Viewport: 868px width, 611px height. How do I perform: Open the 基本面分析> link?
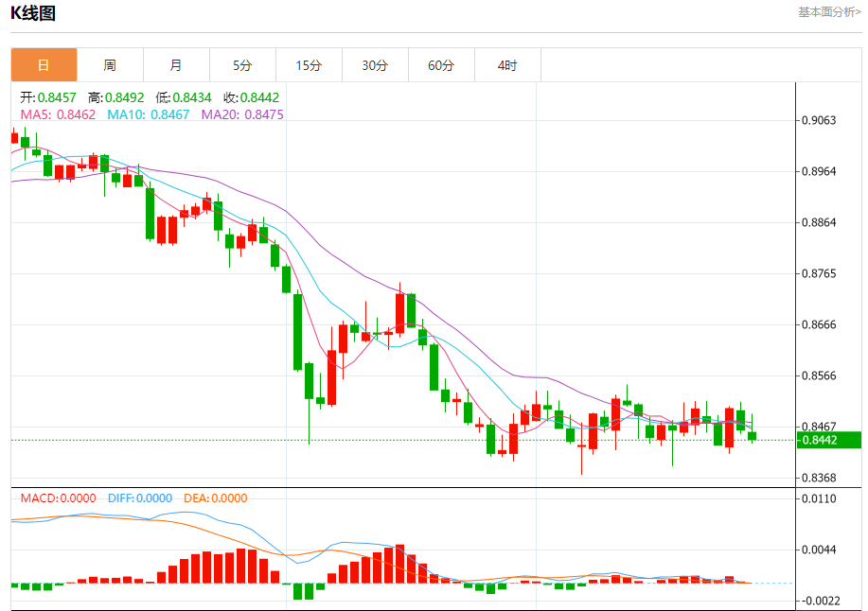(x=829, y=12)
